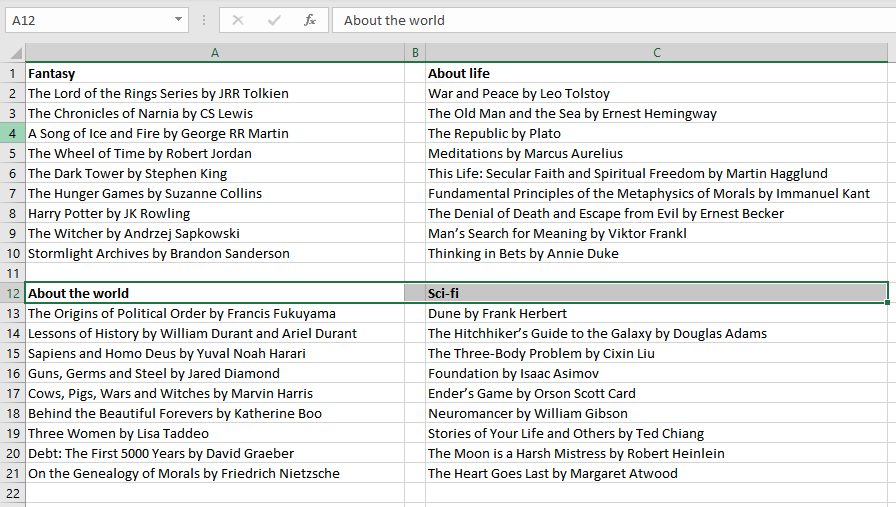Select column A header
The image size is (896, 507).
(215, 53)
